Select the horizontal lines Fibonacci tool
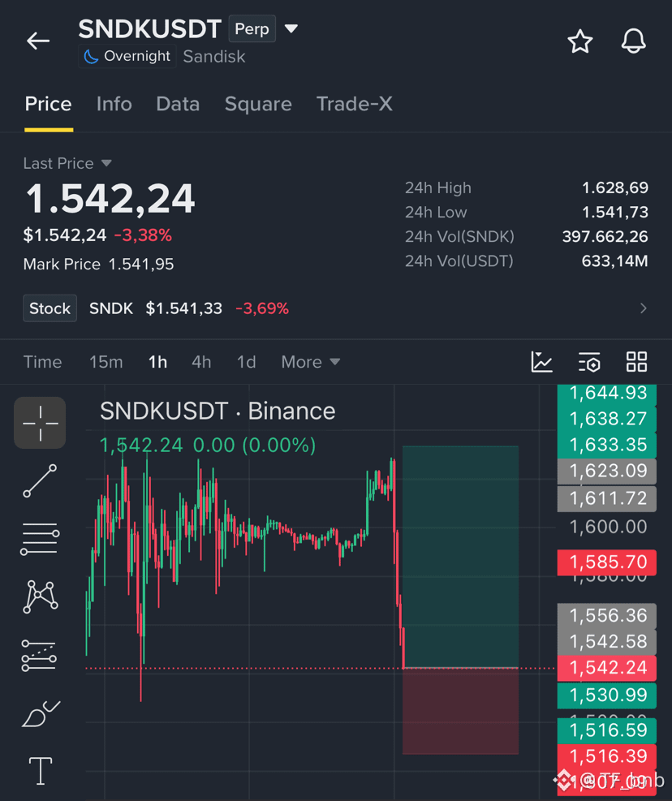The width and height of the screenshot is (672, 801). (x=40, y=539)
